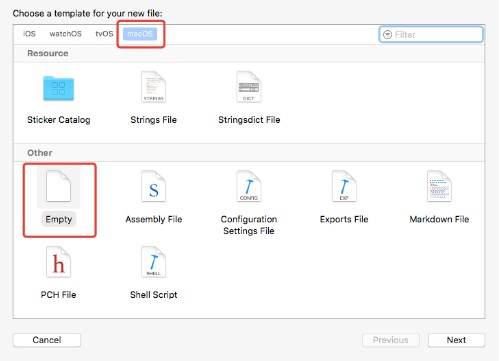Pick the Exports File template icon

tap(344, 186)
